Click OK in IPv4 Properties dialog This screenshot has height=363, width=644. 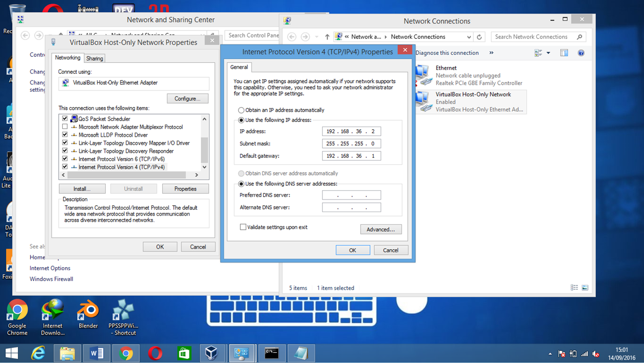coord(353,250)
